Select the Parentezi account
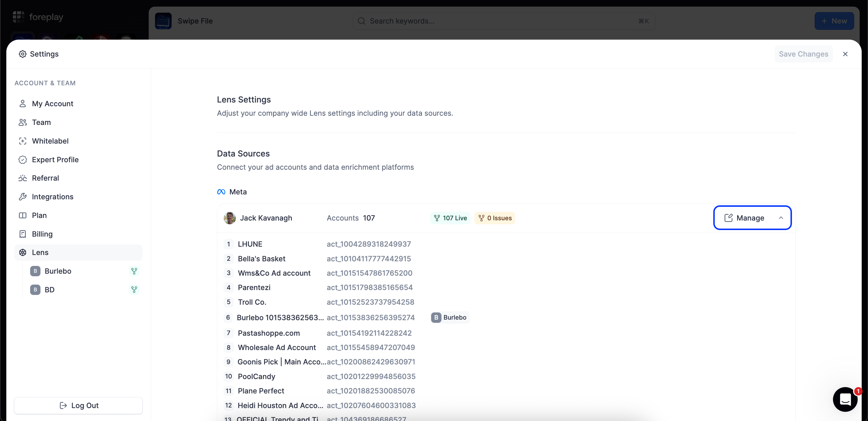The image size is (868, 421). tap(254, 287)
